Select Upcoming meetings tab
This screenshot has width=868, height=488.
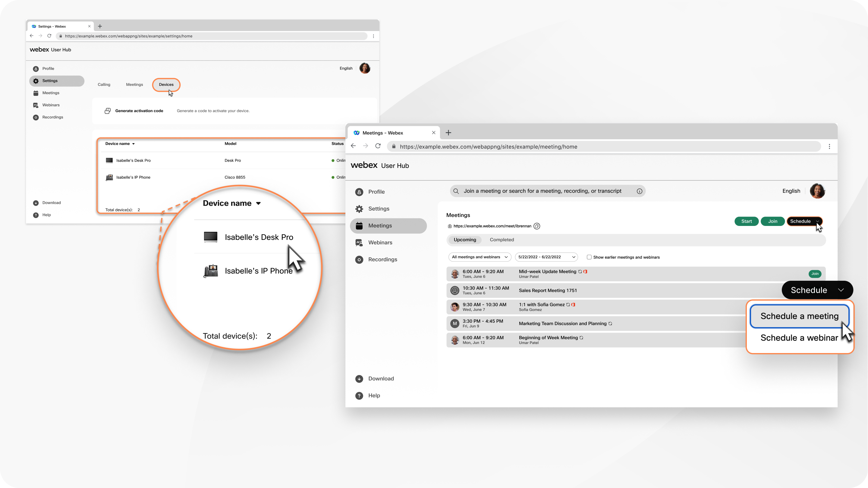464,239
